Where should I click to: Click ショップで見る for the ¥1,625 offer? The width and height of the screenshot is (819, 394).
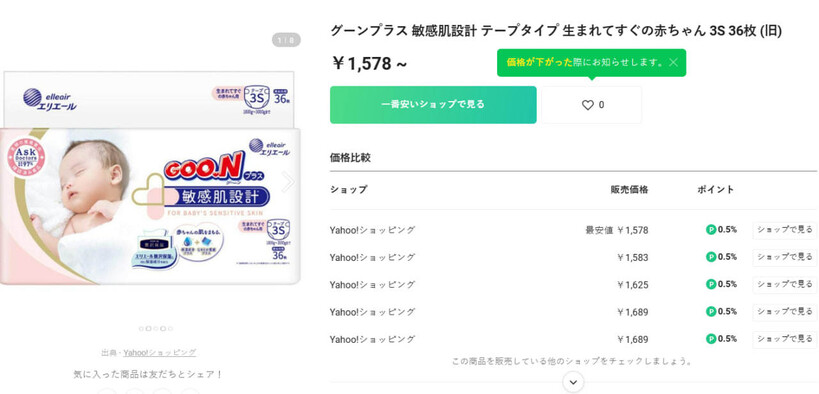pos(785,285)
